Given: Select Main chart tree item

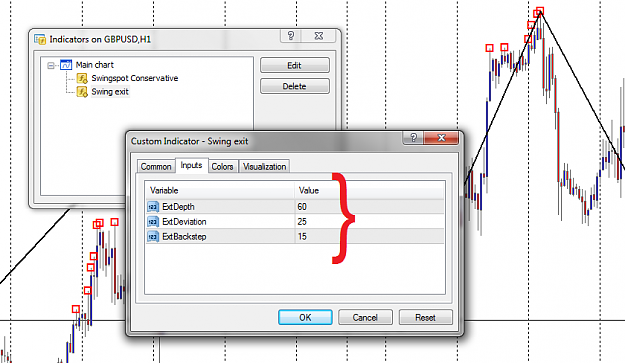Looking at the screenshot, I should click(x=94, y=65).
